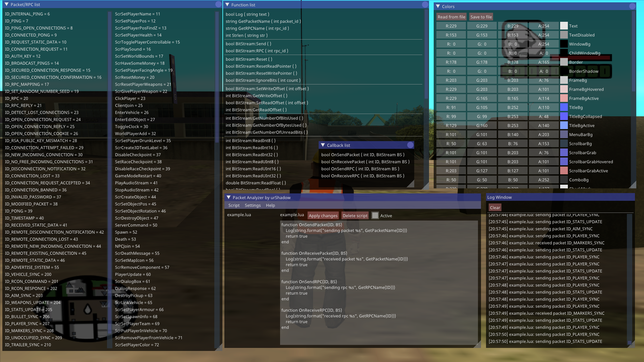
Task: Click the Border color swatch
Action: click(563, 62)
